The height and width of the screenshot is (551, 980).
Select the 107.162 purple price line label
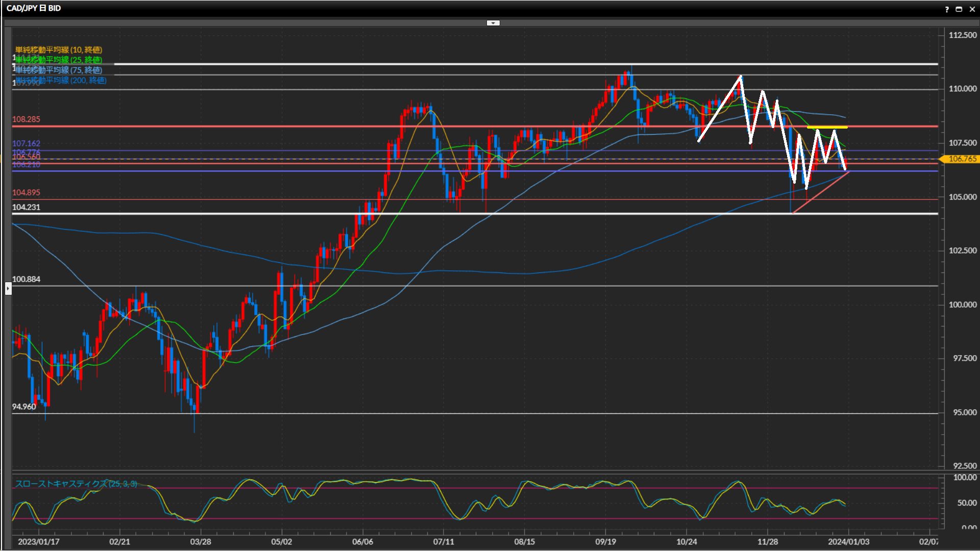pyautogui.click(x=26, y=144)
